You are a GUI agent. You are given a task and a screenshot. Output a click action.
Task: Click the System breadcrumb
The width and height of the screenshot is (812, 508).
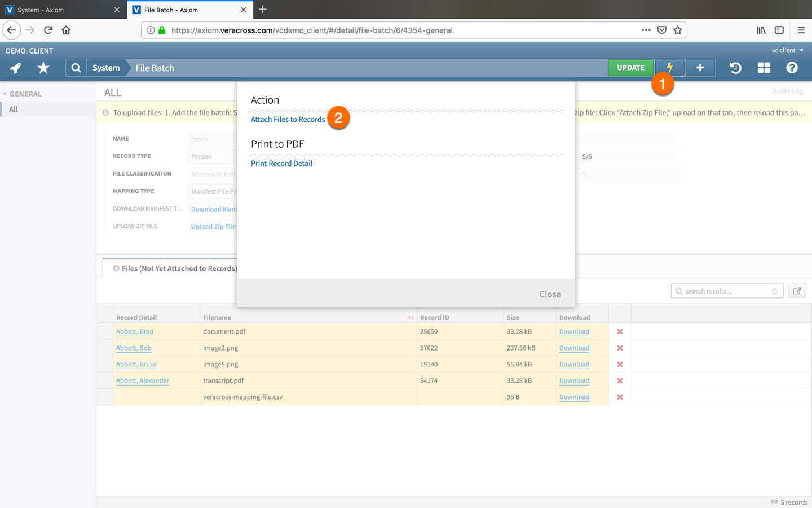(x=106, y=68)
